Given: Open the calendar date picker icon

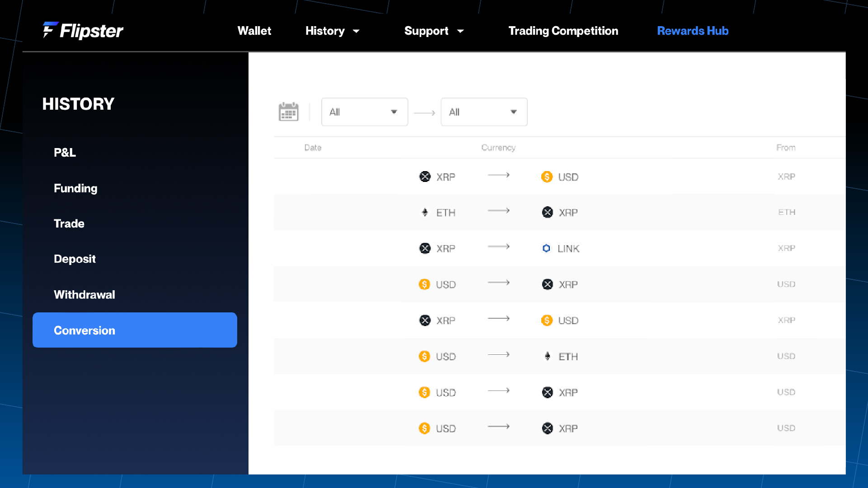Looking at the screenshot, I should point(288,112).
